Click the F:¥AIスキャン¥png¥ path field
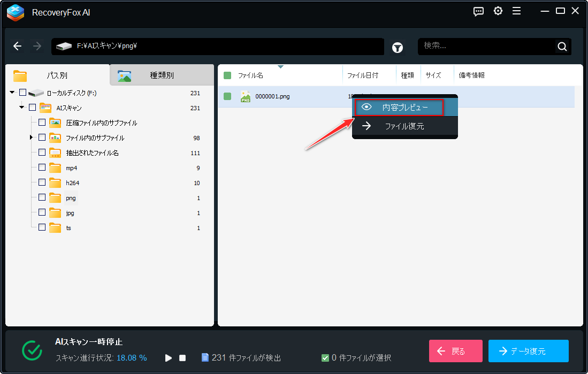Screen dimensions: 588x374 tap(218, 47)
